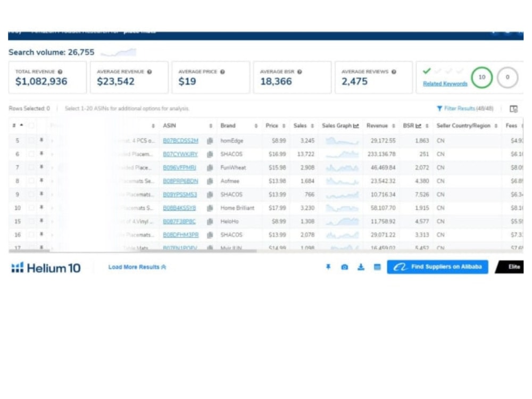
Task: Open Filter Results (48/48)
Action: (465, 109)
